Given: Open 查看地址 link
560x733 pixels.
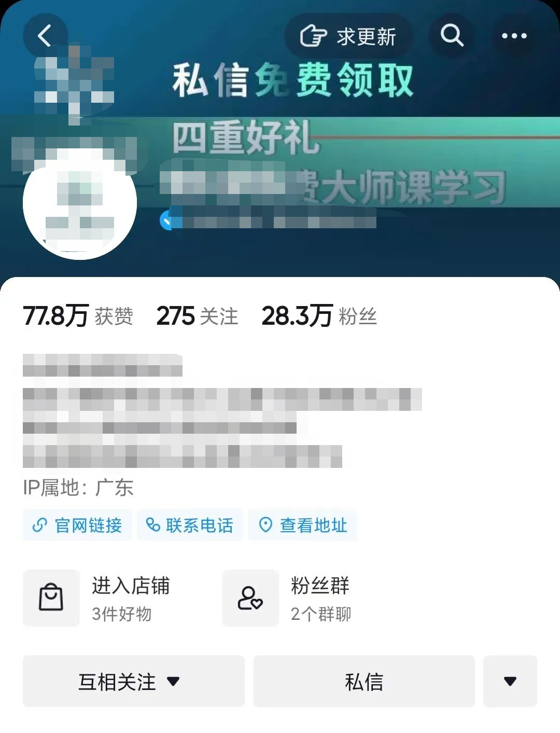Looking at the screenshot, I should point(302,525).
